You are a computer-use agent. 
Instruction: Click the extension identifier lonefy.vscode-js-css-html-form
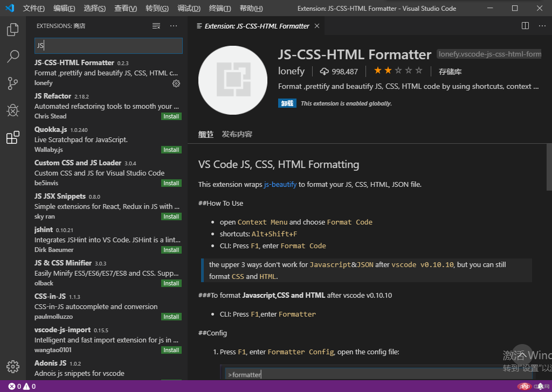(x=489, y=54)
